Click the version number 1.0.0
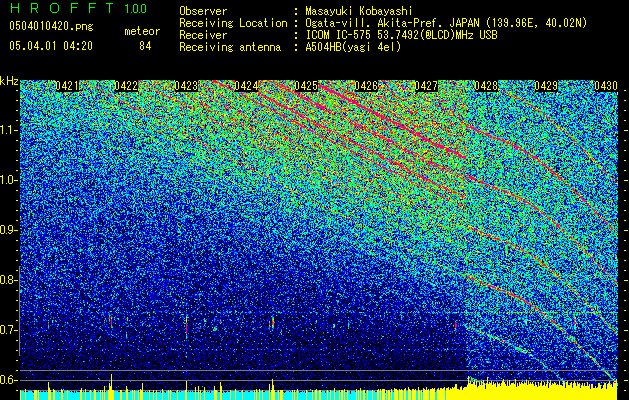 point(135,8)
